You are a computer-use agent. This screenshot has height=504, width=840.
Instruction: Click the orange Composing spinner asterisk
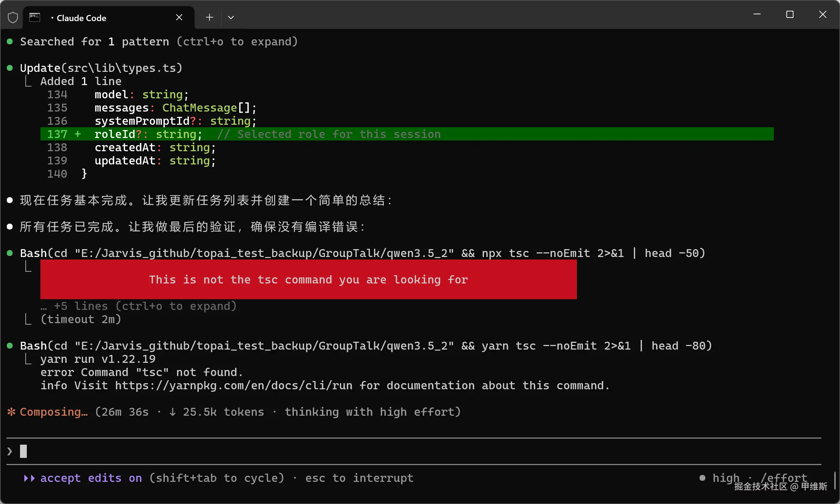click(x=11, y=412)
